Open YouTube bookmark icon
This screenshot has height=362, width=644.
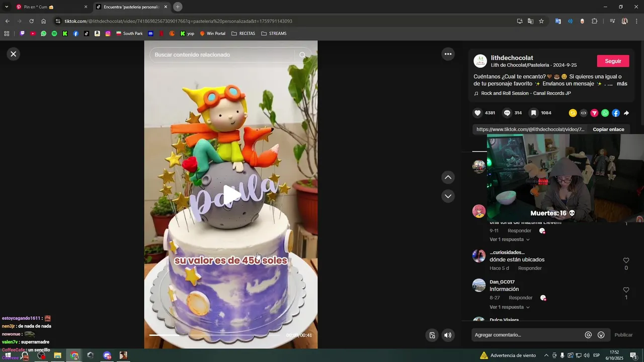click(33, 34)
